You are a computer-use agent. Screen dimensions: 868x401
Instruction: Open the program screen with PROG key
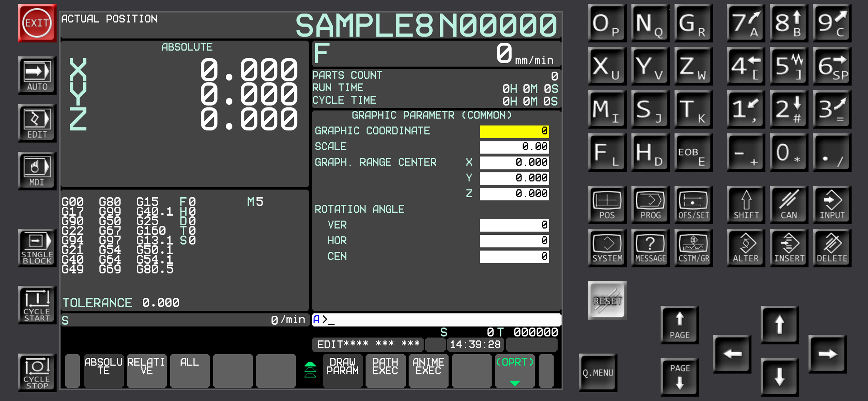coord(650,205)
